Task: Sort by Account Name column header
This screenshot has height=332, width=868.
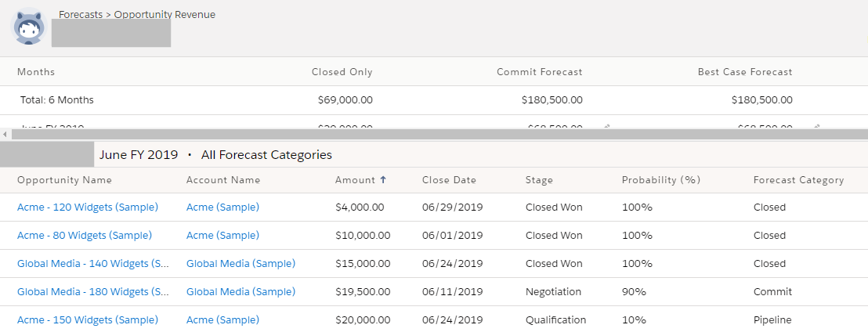Action: pos(223,180)
